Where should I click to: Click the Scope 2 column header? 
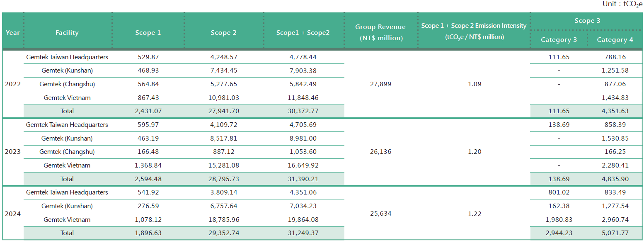223,32
